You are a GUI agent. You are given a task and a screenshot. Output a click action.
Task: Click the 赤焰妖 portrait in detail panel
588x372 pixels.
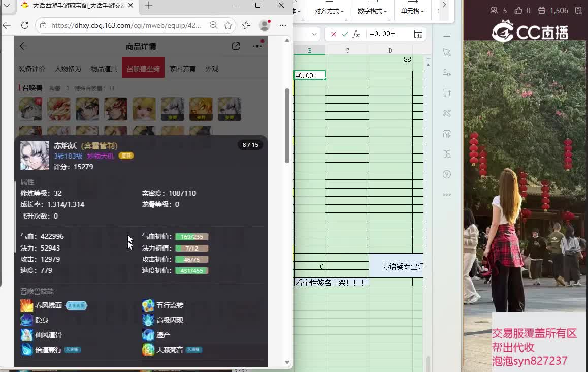click(35, 156)
